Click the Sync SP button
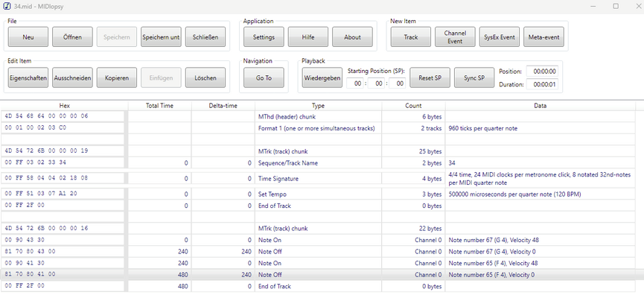 [x=474, y=78]
